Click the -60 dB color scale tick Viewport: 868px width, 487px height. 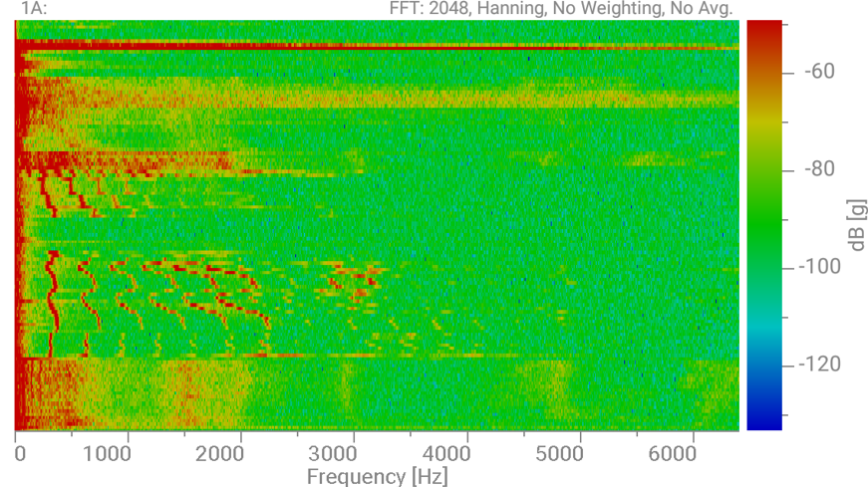click(x=817, y=72)
